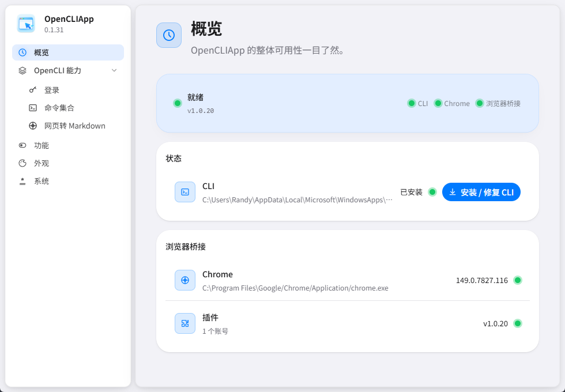Click the green dot before Chrome in banner
The height and width of the screenshot is (392, 565).
pyautogui.click(x=438, y=103)
